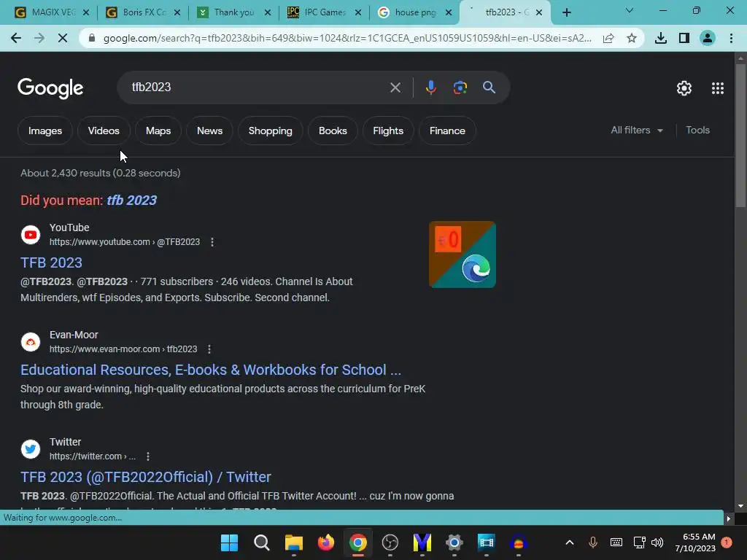Launch Firefox from the taskbar
747x560 pixels.
tap(326, 542)
